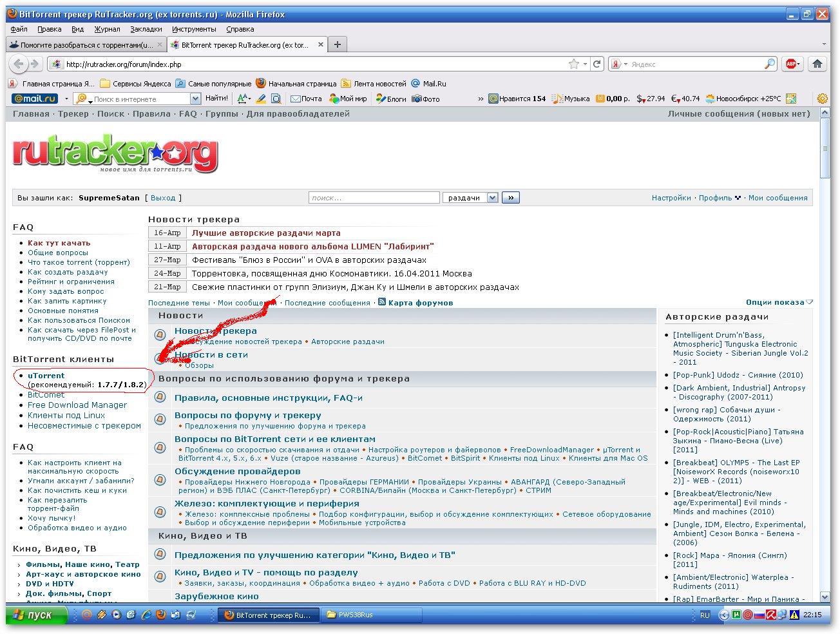
Task: Open Почта in Mail.ru toolbar
Action: pos(306,99)
